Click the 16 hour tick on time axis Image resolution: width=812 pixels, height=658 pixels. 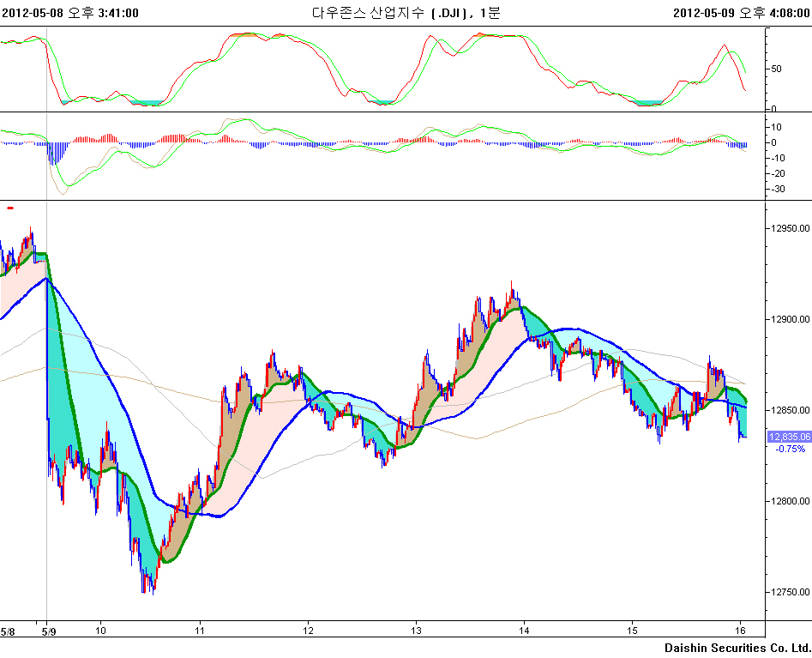tap(740, 631)
